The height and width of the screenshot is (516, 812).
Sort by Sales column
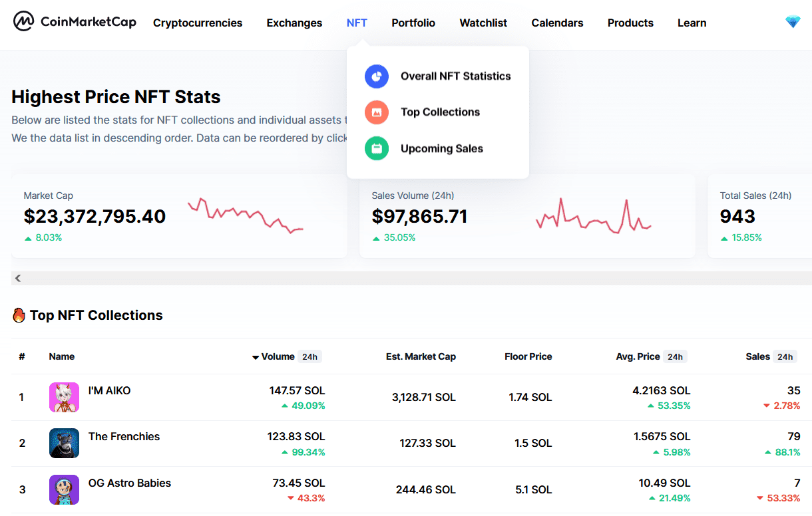pos(771,356)
